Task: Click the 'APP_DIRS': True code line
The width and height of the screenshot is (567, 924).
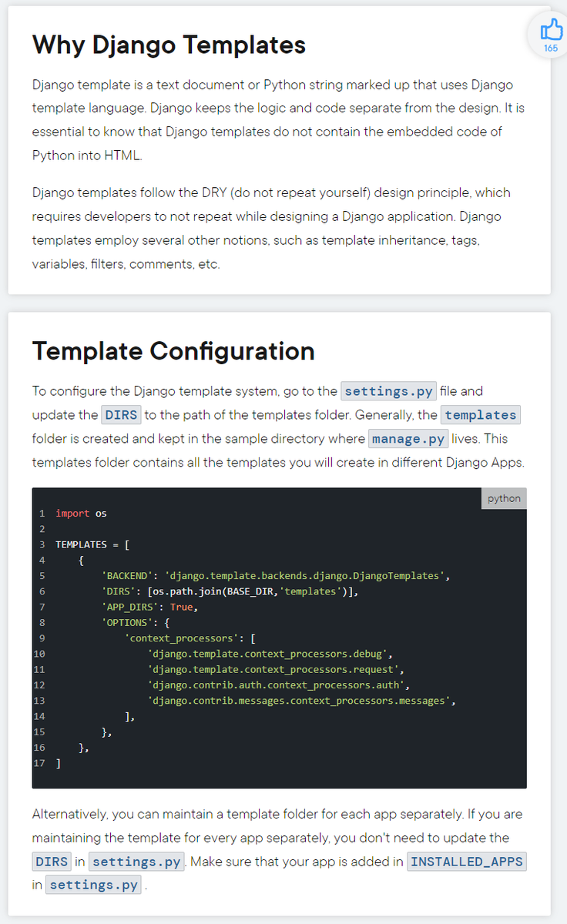Action: (x=149, y=607)
